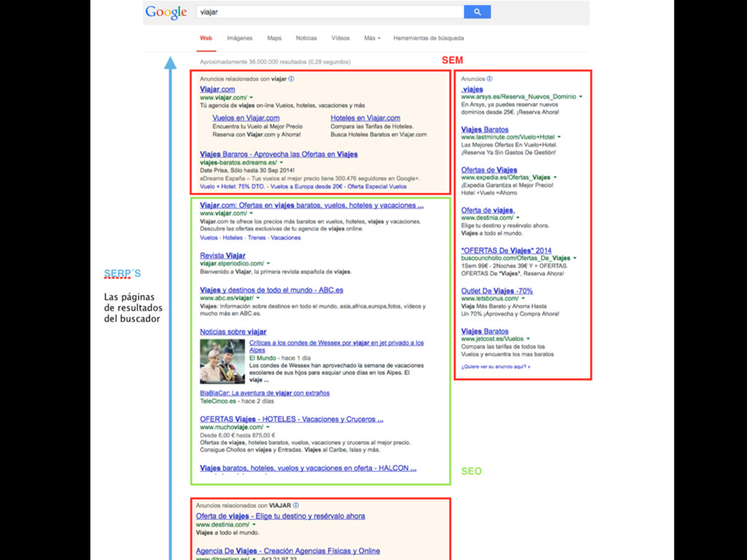Expand arrow next to www.letsbonus.com/
Screen dimensions: 747x560
point(523,298)
